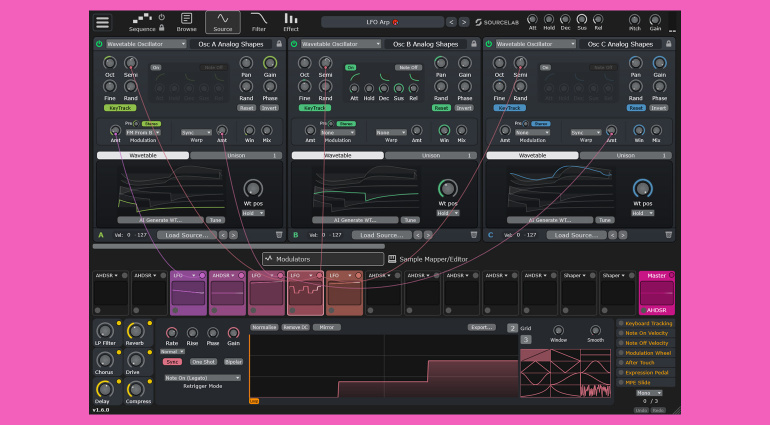The width and height of the screenshot is (770, 425).
Task: Click the Osc A lock icon
Action: click(278, 44)
